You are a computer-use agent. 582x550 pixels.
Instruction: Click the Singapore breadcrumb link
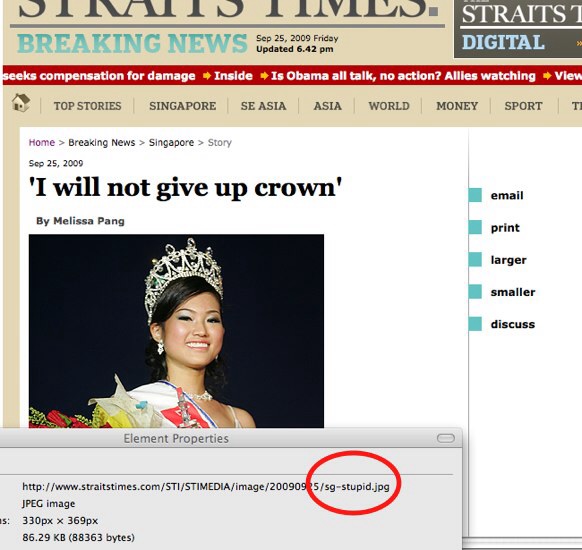click(x=171, y=143)
